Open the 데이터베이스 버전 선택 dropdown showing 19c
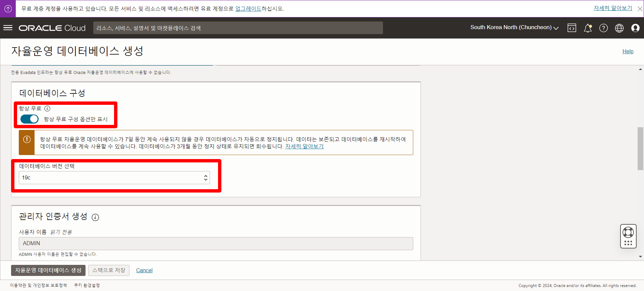The image size is (644, 291). click(114, 178)
